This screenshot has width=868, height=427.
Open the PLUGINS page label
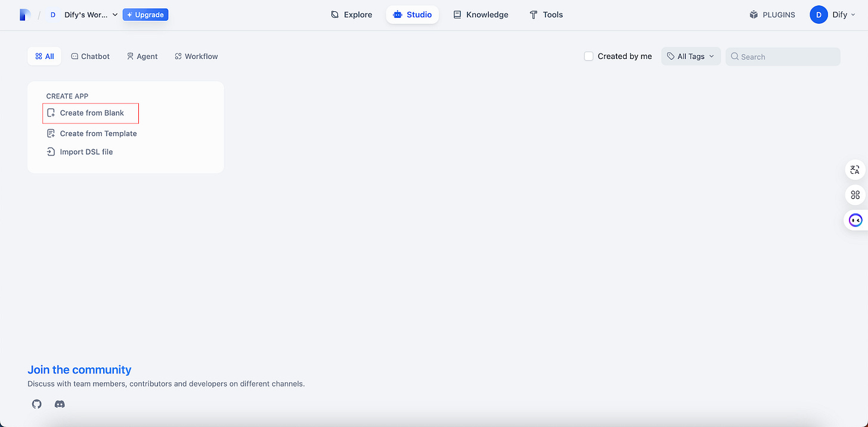[x=779, y=15]
